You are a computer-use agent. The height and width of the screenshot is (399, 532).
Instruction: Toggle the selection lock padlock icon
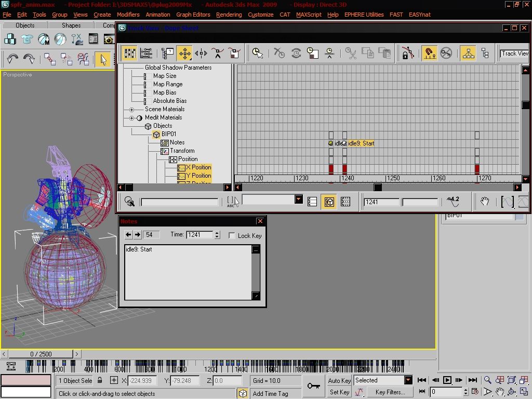tap(100, 380)
